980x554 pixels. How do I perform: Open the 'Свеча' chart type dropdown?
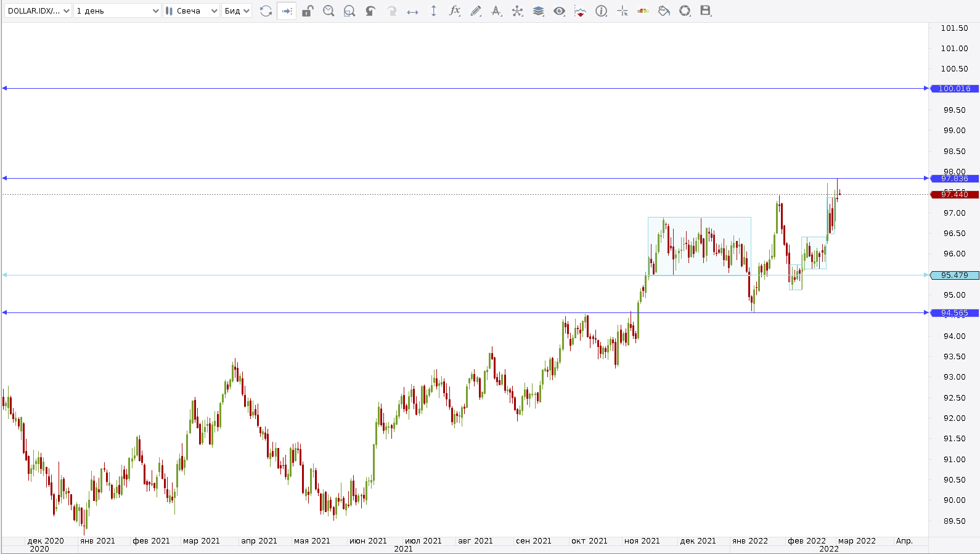coord(192,11)
